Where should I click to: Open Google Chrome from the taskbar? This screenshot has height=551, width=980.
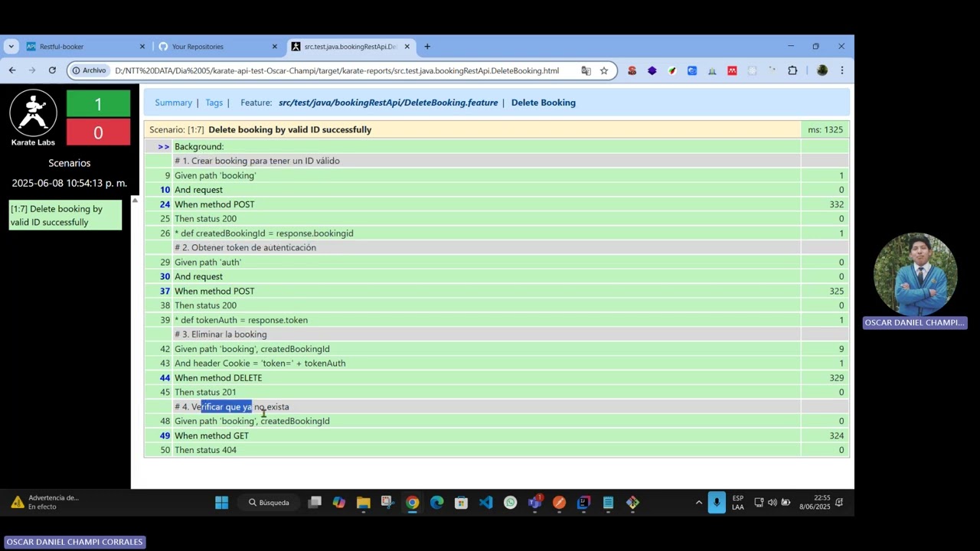[x=413, y=503]
